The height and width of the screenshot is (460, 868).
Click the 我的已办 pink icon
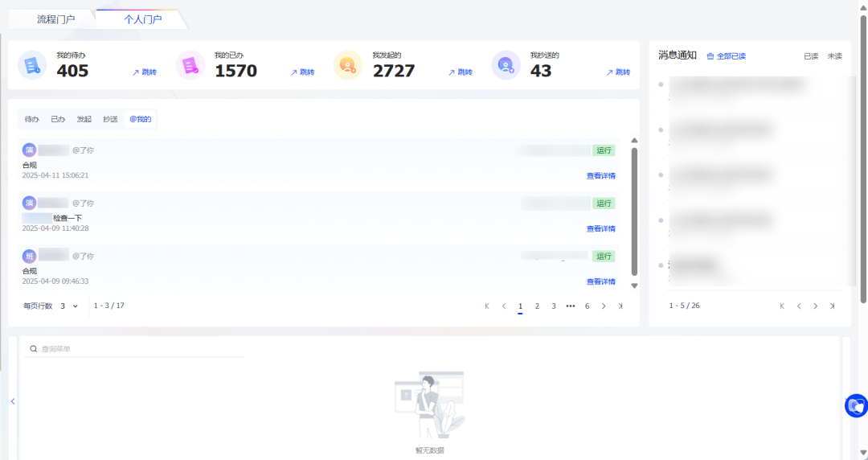190,65
